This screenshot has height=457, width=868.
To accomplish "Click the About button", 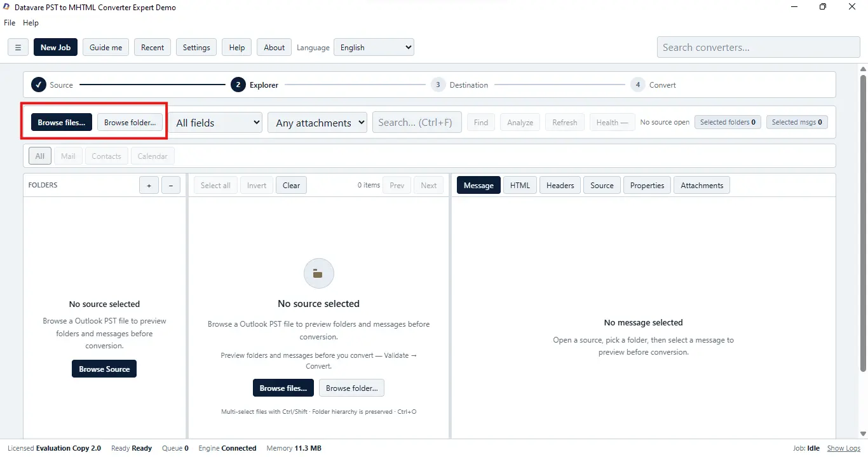I will (275, 47).
